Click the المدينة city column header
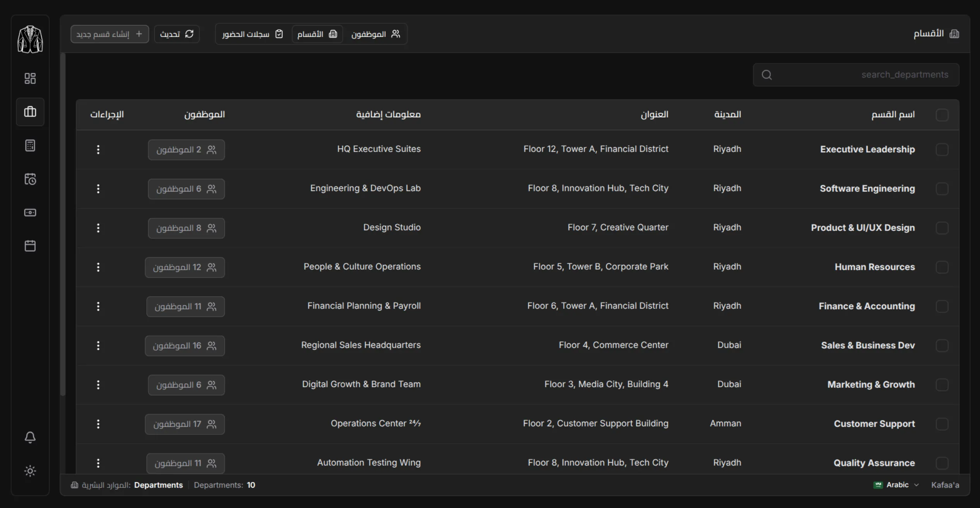This screenshot has height=508, width=980. point(727,115)
